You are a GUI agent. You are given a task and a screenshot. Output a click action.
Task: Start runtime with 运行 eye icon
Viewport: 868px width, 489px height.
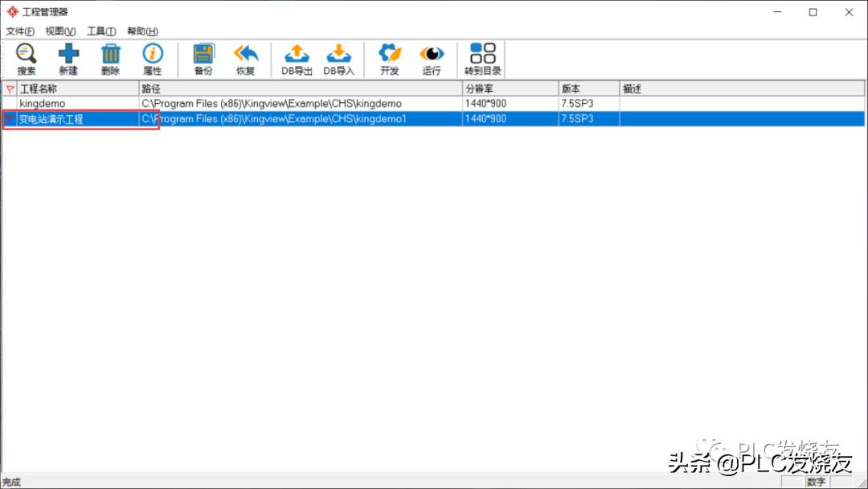point(432,60)
